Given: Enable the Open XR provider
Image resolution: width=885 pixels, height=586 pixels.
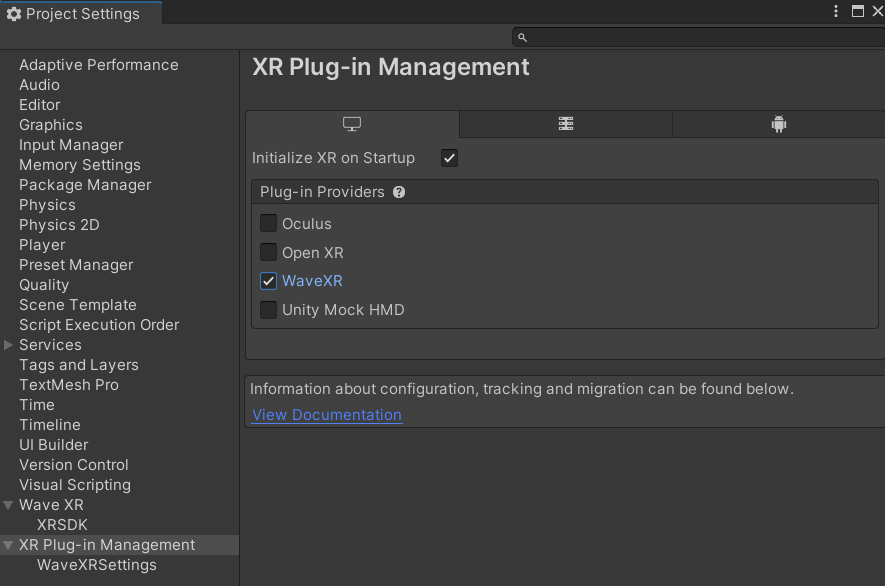Looking at the screenshot, I should (268, 252).
